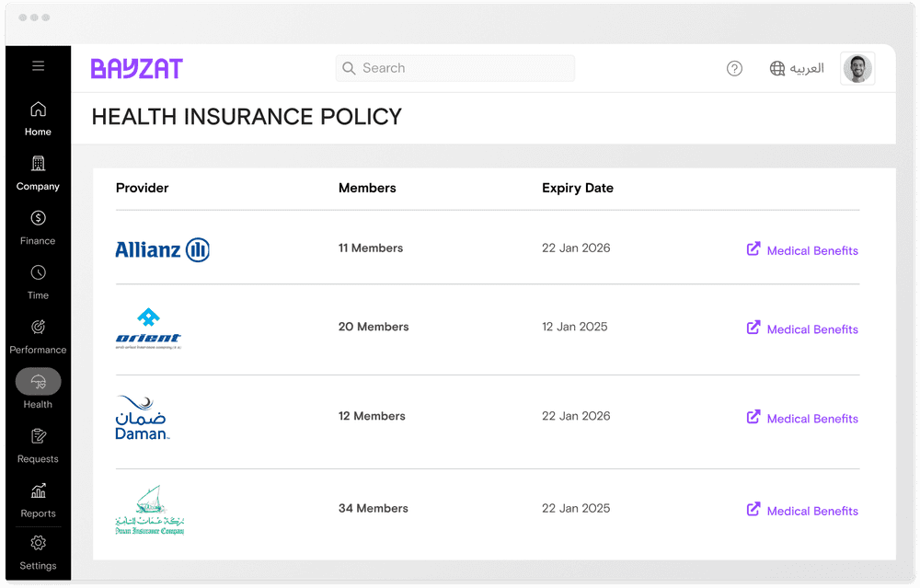The width and height of the screenshot is (920, 588).
Task: Click the "11 Members" cell
Action: click(371, 248)
